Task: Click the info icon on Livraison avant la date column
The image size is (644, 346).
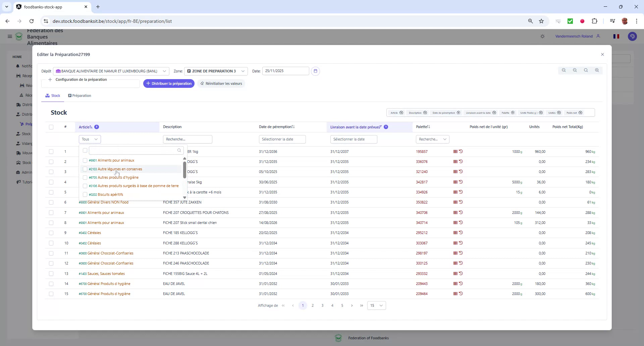Action: (386, 127)
